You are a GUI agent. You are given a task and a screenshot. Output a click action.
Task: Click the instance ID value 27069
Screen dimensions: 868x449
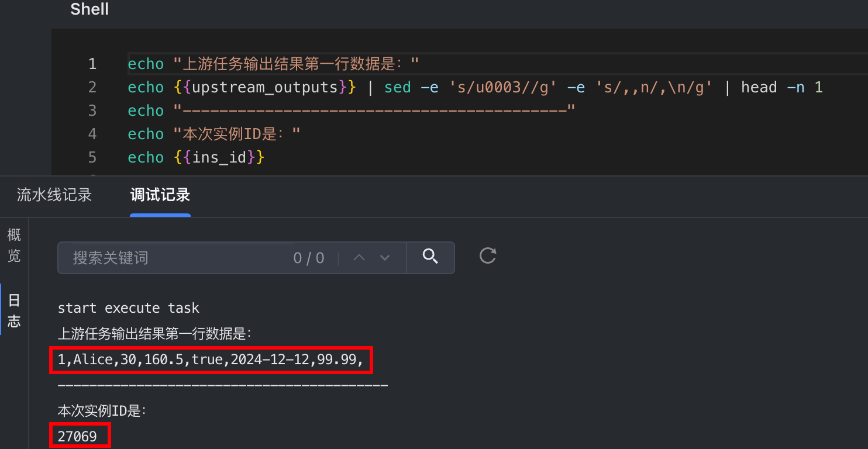coord(77,437)
